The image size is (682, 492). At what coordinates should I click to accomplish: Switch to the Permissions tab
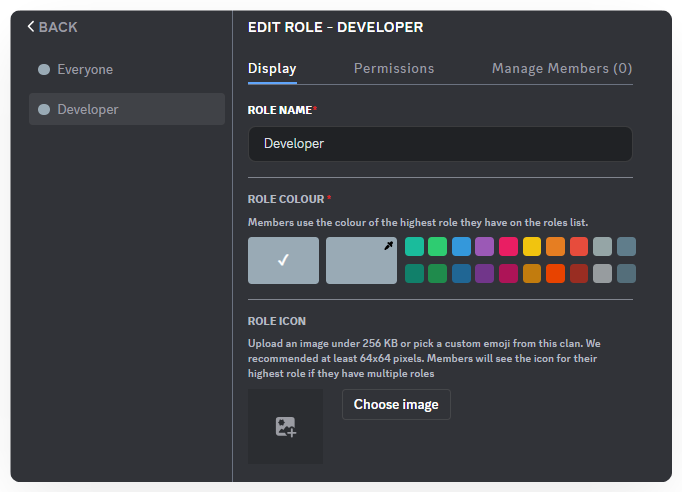tap(394, 68)
